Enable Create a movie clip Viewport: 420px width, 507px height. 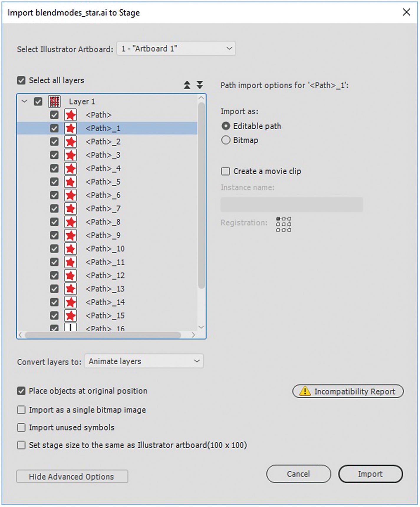tap(225, 171)
